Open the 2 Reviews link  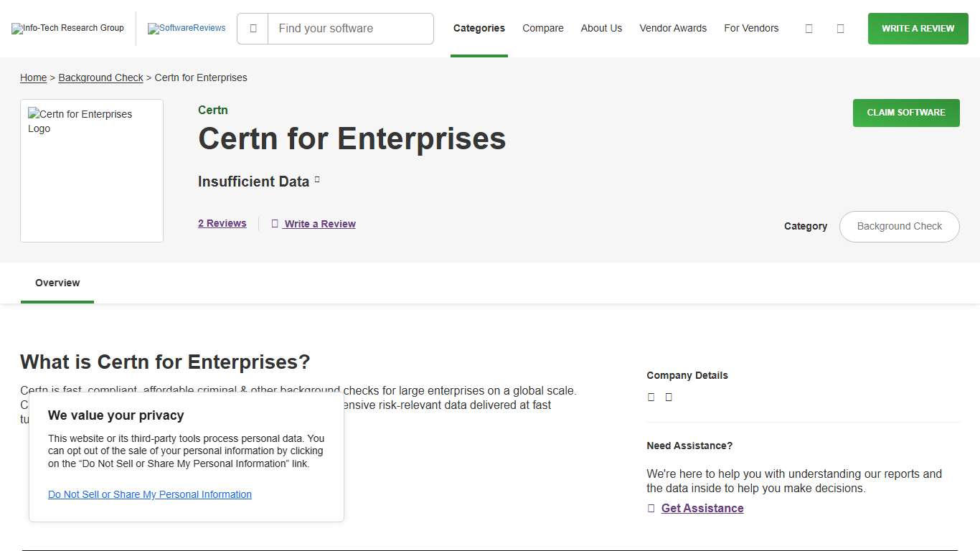[222, 223]
